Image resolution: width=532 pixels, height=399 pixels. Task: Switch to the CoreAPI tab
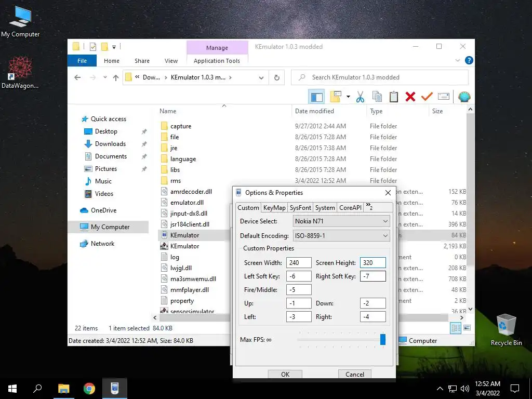[x=351, y=208]
